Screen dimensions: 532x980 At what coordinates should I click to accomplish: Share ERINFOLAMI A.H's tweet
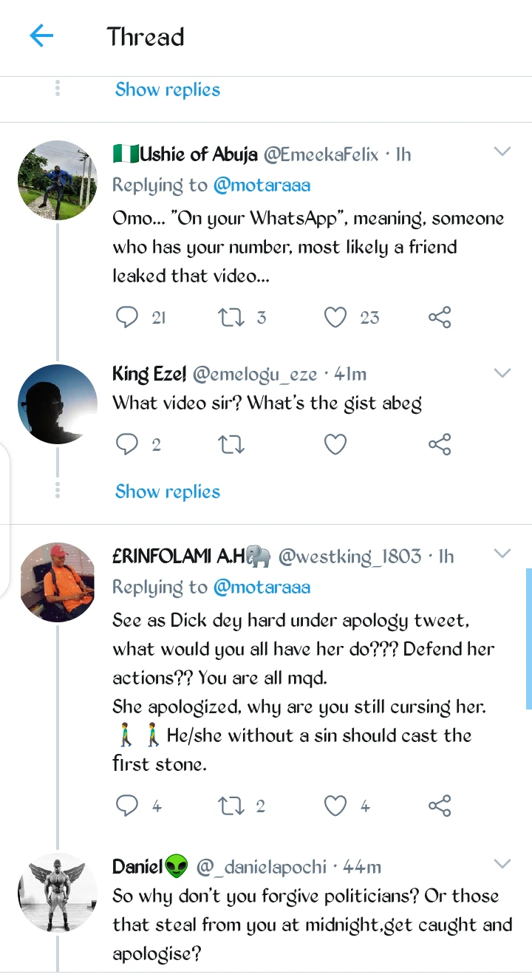coord(440,806)
